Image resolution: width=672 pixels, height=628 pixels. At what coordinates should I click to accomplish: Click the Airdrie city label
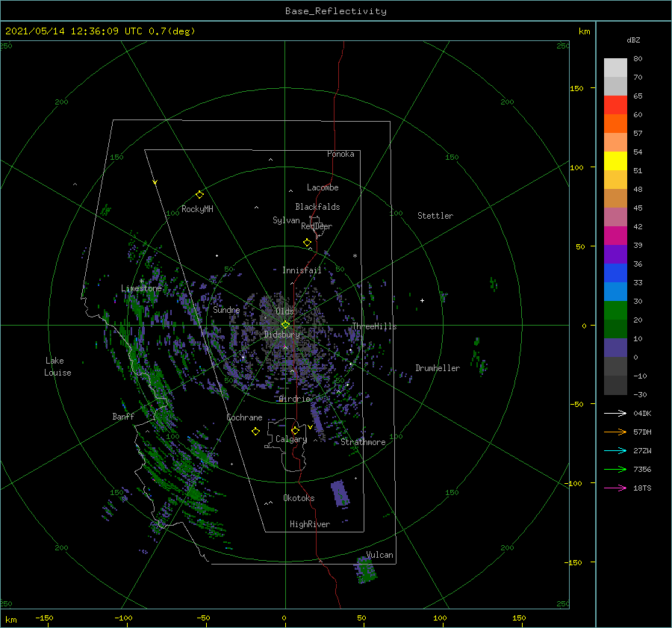point(294,399)
